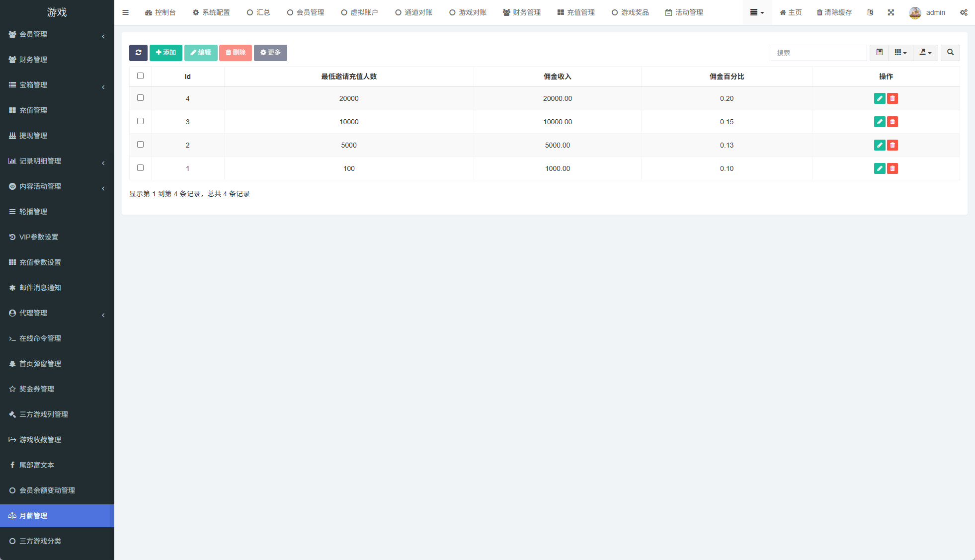Viewport: 975px width, 560px height.
Task: Click the green edit icon for row 4
Action: click(879, 98)
